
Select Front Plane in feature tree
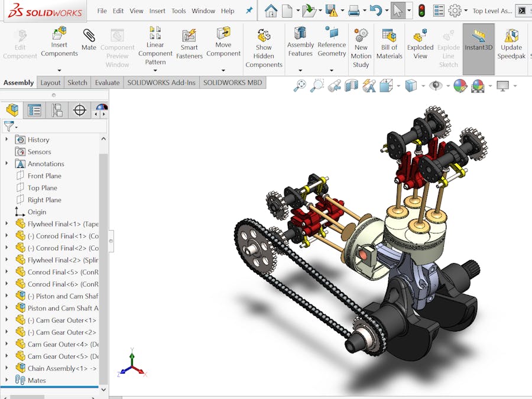click(44, 176)
